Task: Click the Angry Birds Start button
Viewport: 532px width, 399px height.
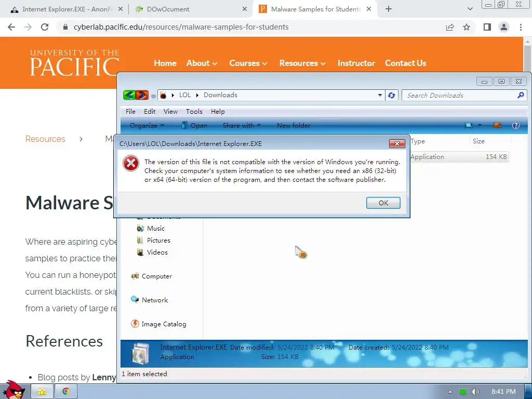Action: click(x=14, y=390)
